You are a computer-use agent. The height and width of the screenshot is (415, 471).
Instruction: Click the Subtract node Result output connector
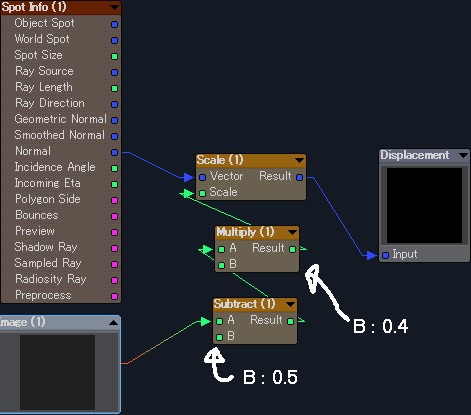pos(290,321)
